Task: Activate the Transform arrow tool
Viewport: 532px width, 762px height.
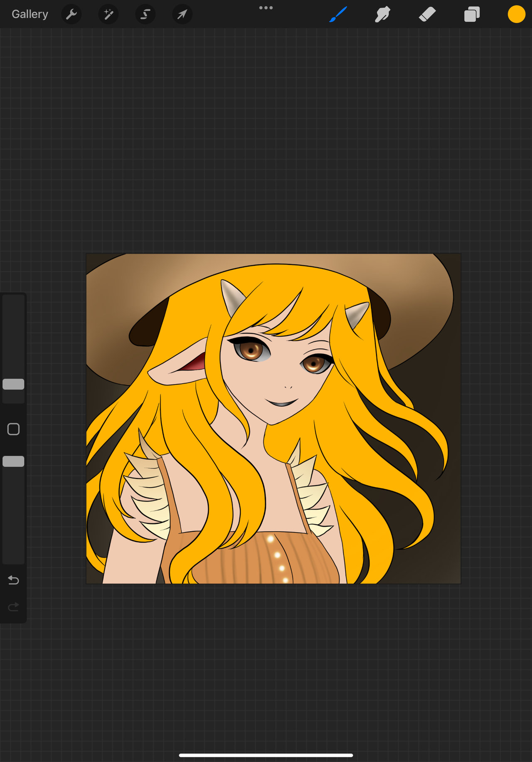Action: tap(182, 14)
